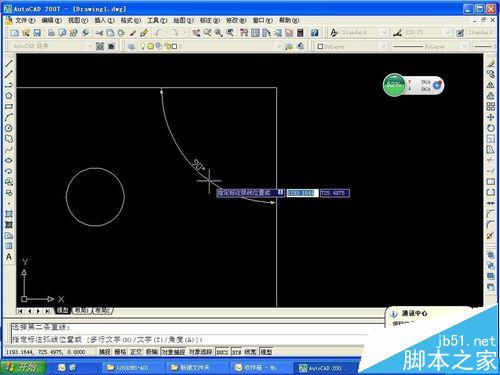
Task: Click the 725.4975 dynamic input field
Action: [335, 193]
